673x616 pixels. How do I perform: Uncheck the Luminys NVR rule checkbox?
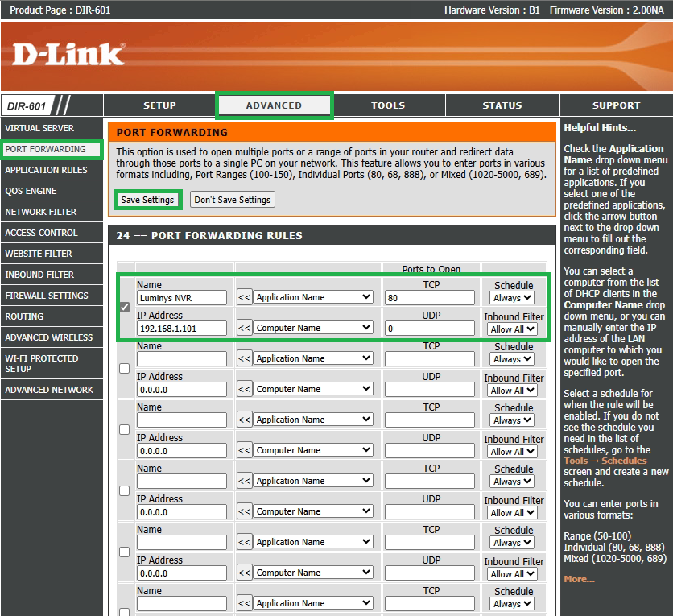pos(124,307)
